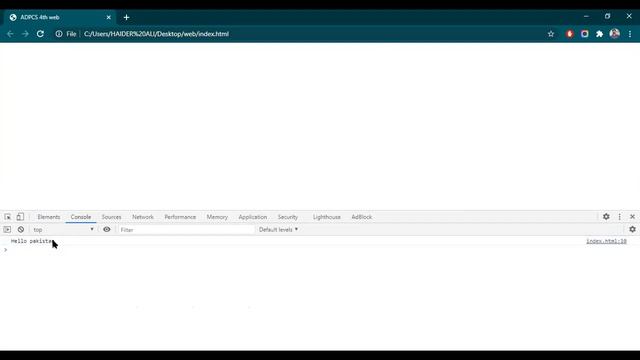640x360 pixels.
Task: Open the index.html:10 source link
Action: point(606,241)
